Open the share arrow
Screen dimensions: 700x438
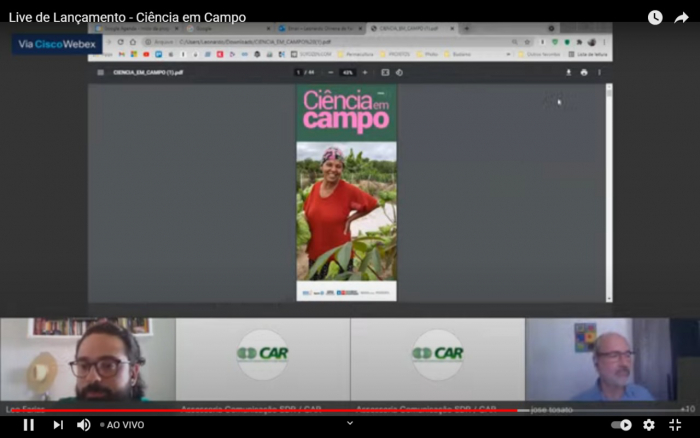(x=681, y=17)
